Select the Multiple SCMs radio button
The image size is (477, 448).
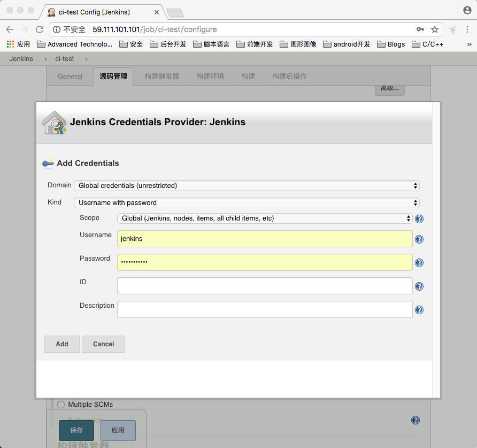(x=61, y=405)
